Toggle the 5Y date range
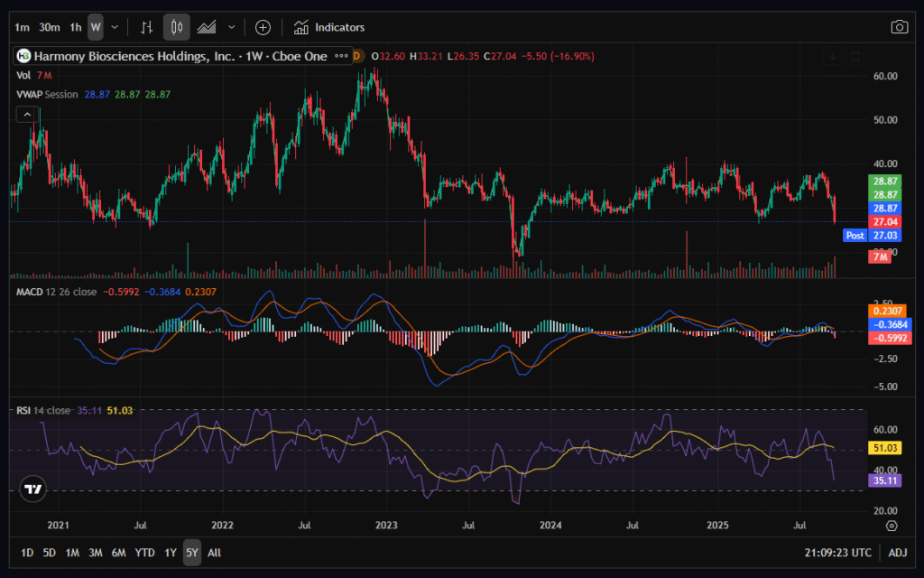 [x=191, y=552]
